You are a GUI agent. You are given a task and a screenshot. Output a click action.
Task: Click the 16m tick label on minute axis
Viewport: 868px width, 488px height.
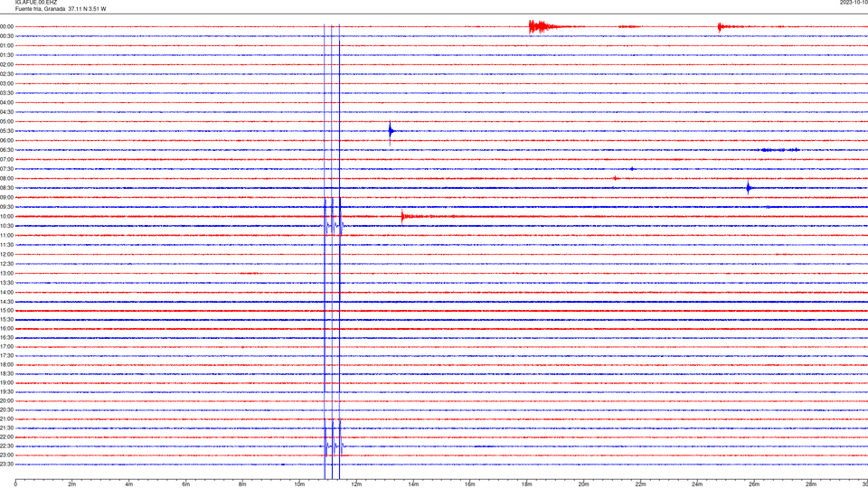[x=470, y=484]
